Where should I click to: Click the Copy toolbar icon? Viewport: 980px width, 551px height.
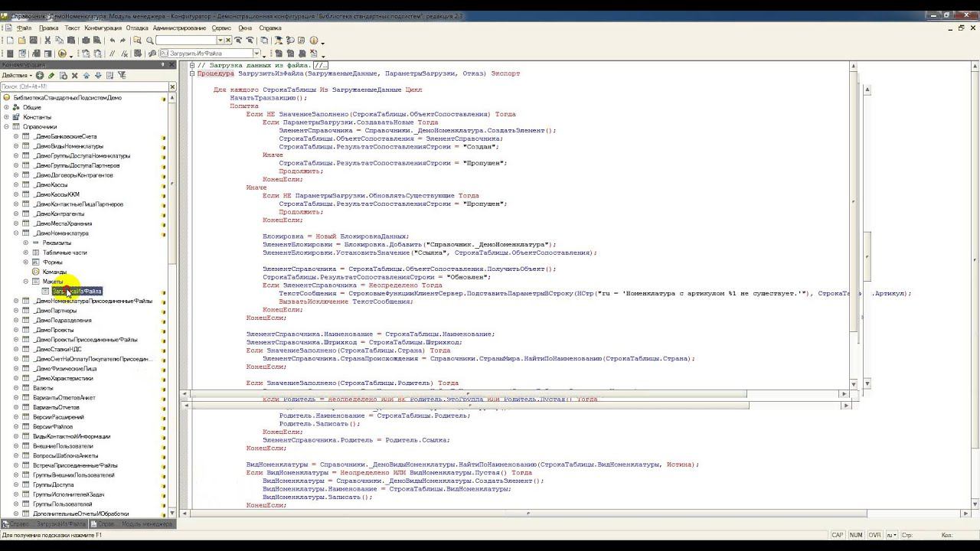pyautogui.click(x=59, y=41)
